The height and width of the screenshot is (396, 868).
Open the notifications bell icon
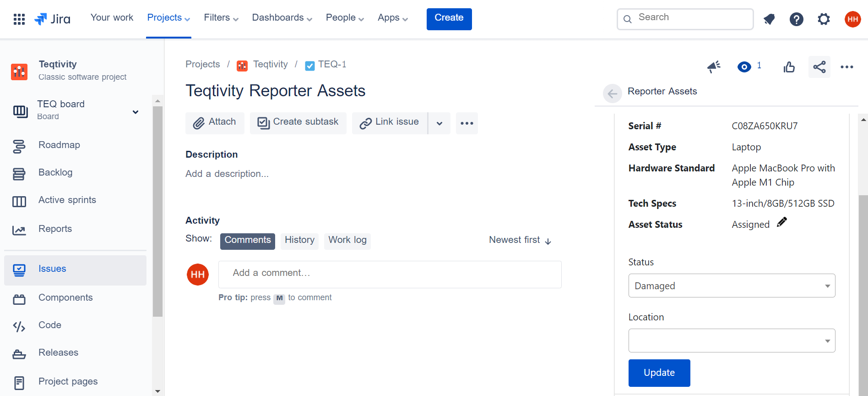769,19
